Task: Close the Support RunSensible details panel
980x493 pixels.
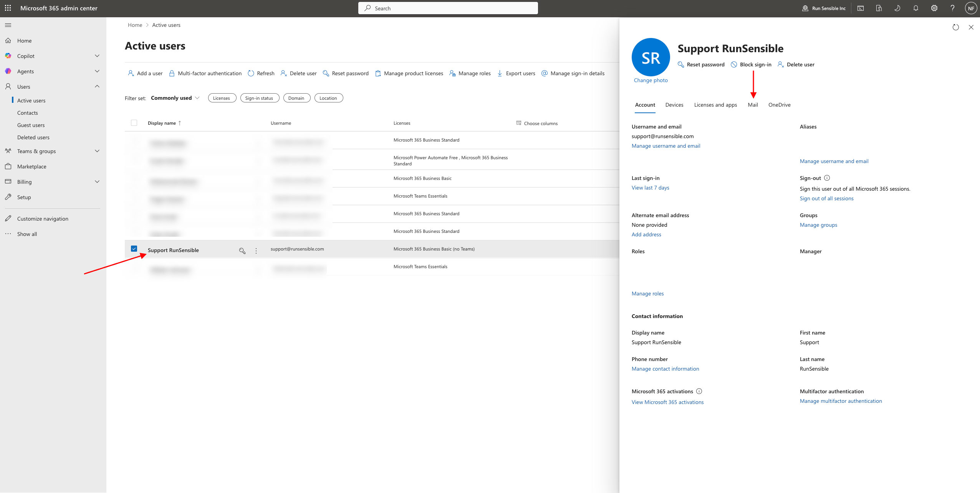Action: point(971,27)
